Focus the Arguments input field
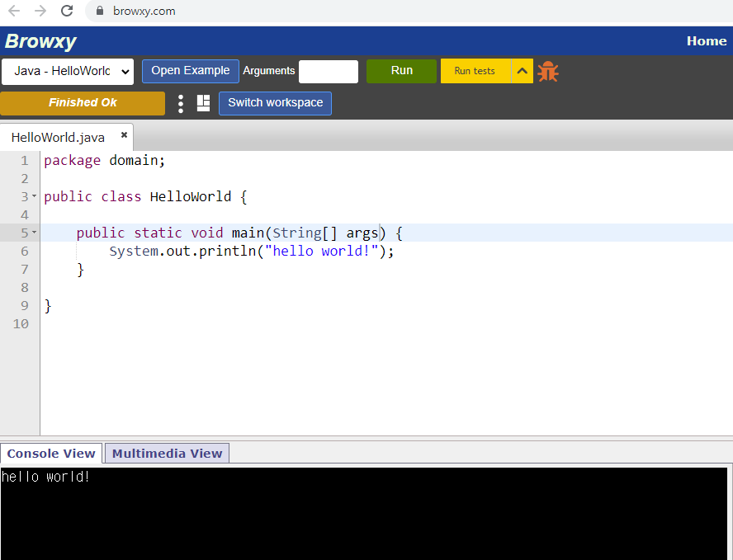 (x=329, y=72)
